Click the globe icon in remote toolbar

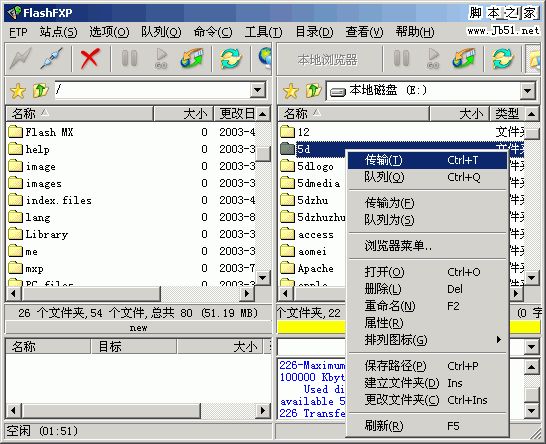click(265, 58)
